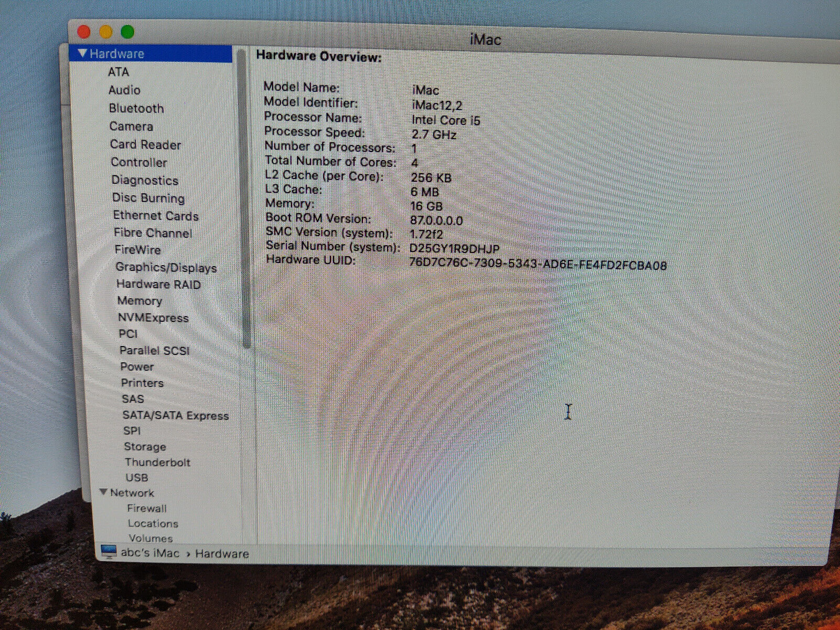Click "abc's iMac" in the path bar
840x630 pixels.
pyautogui.click(x=150, y=553)
